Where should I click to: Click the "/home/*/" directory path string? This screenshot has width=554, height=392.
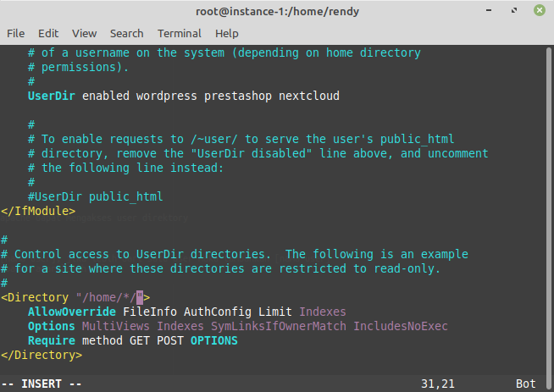tap(109, 297)
